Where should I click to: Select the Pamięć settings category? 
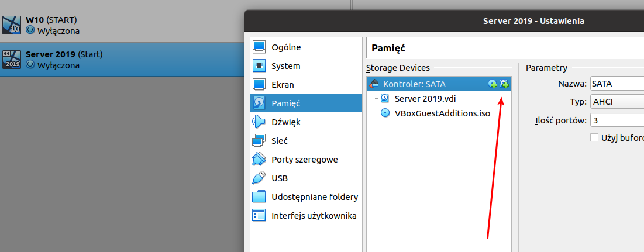tap(306, 103)
